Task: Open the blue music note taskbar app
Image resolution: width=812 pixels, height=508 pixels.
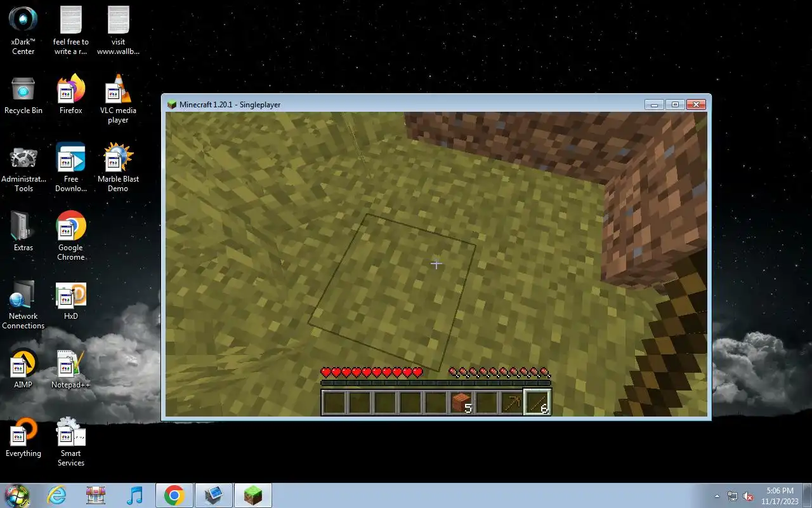Action: [x=134, y=495]
